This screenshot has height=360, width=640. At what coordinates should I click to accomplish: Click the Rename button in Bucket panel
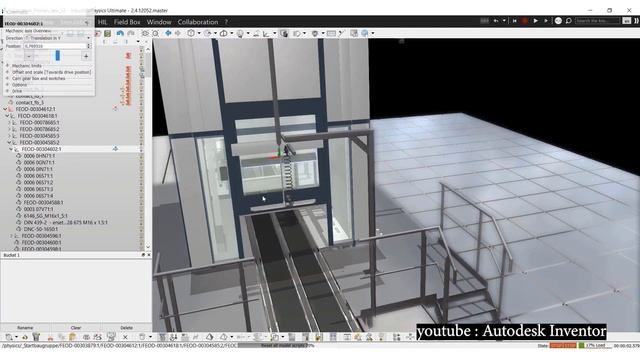(x=25, y=328)
